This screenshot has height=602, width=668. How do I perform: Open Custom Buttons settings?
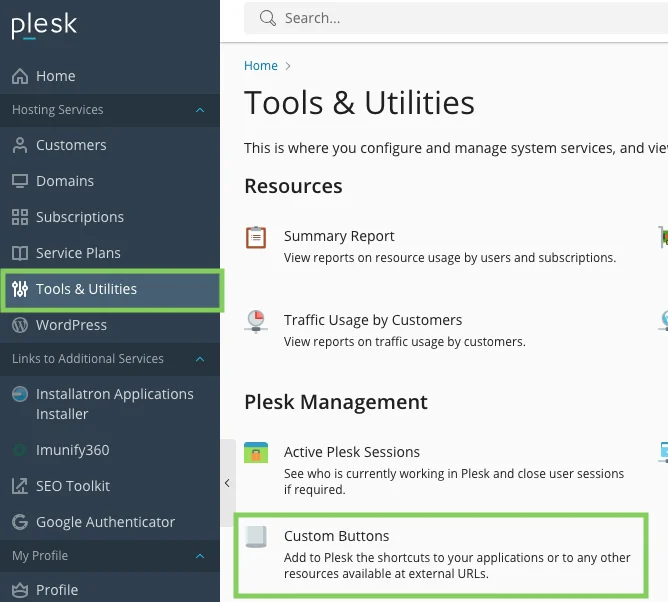pos(336,536)
